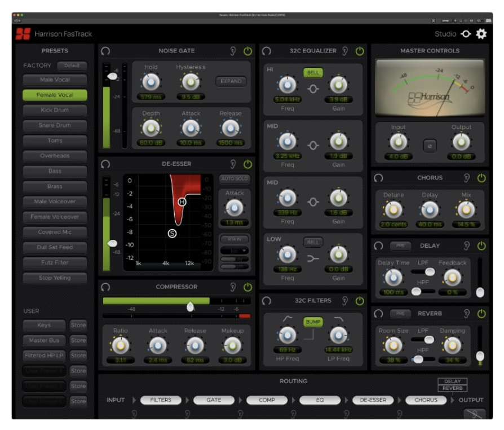504x430 pixels.
Task: Click the DE-ESSER block in routing
Action: coord(373,400)
